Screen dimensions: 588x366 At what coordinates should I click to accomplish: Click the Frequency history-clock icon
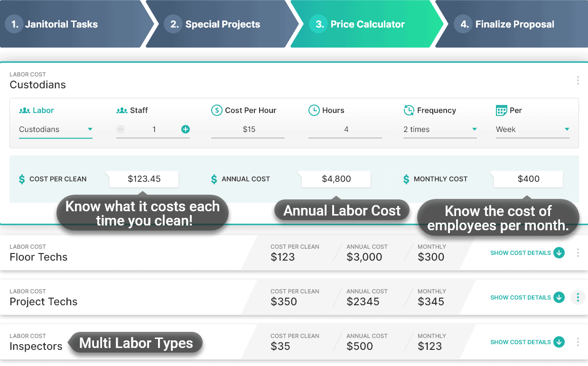pyautogui.click(x=409, y=110)
